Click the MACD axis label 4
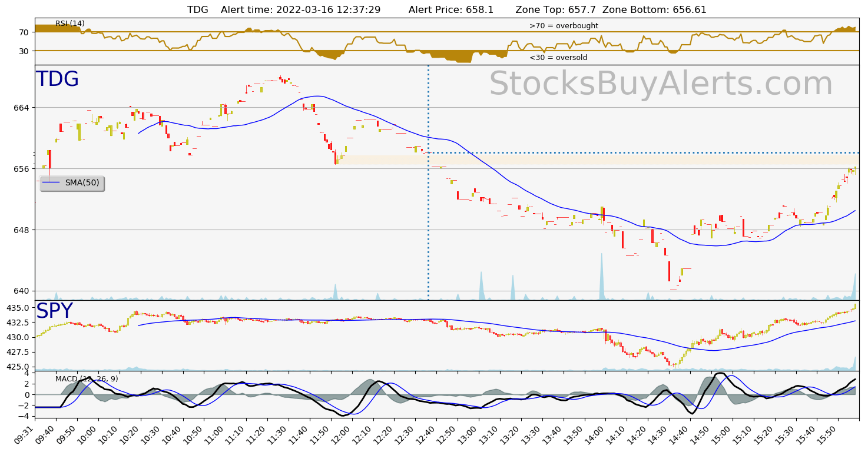Screen dimensions: 868x452 [26, 373]
